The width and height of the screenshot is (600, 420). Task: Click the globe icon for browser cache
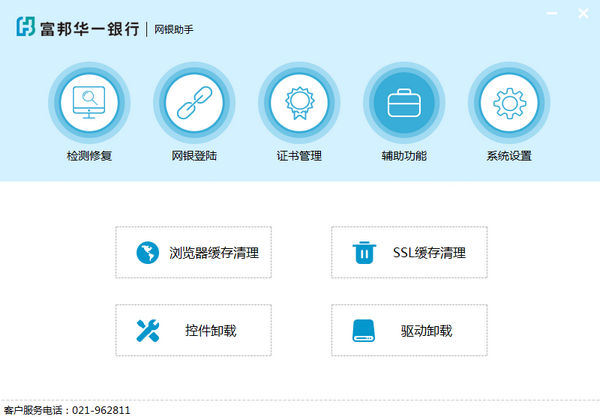[148, 252]
